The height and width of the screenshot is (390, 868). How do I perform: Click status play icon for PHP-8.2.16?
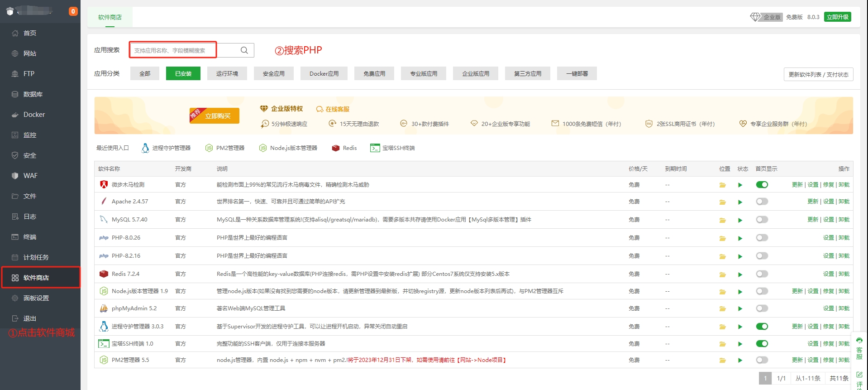pyautogui.click(x=740, y=256)
